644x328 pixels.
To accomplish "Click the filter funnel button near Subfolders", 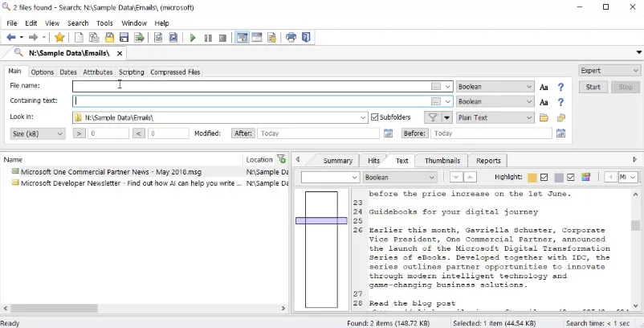I will [x=433, y=117].
